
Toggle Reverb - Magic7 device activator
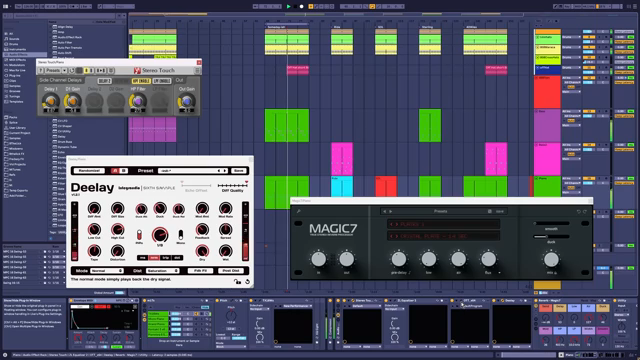coord(536,301)
